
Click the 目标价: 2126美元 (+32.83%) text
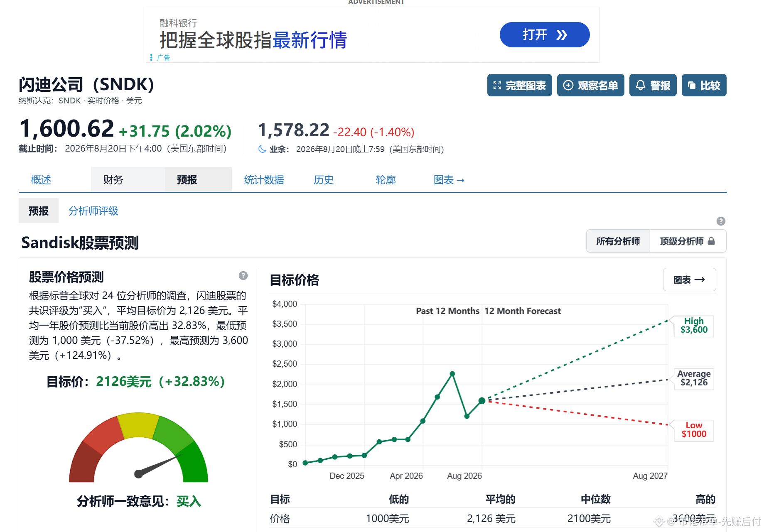click(135, 382)
